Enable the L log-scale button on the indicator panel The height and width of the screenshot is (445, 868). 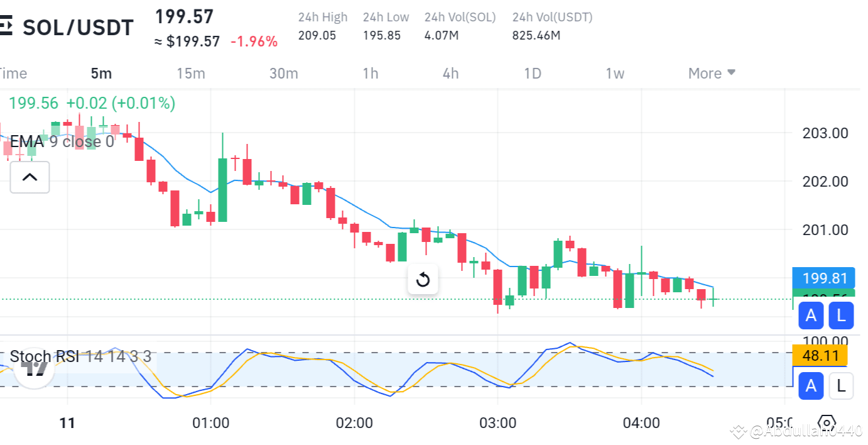click(841, 385)
